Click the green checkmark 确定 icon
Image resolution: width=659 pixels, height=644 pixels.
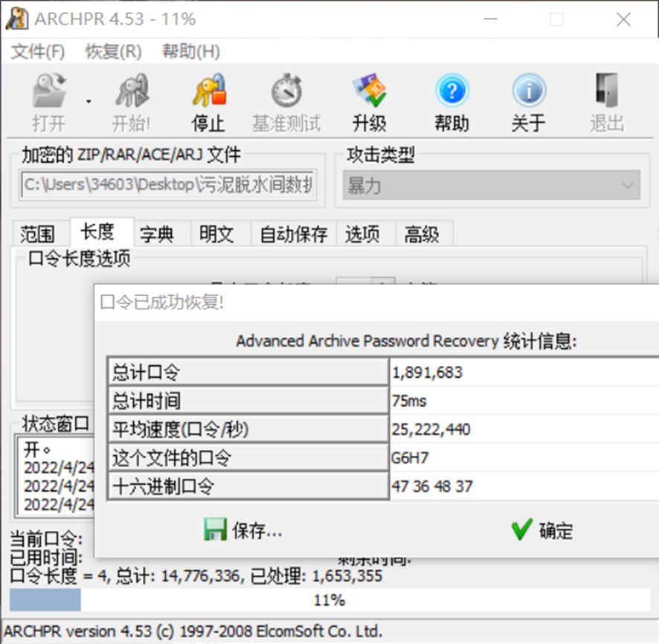pyautogui.click(x=523, y=530)
